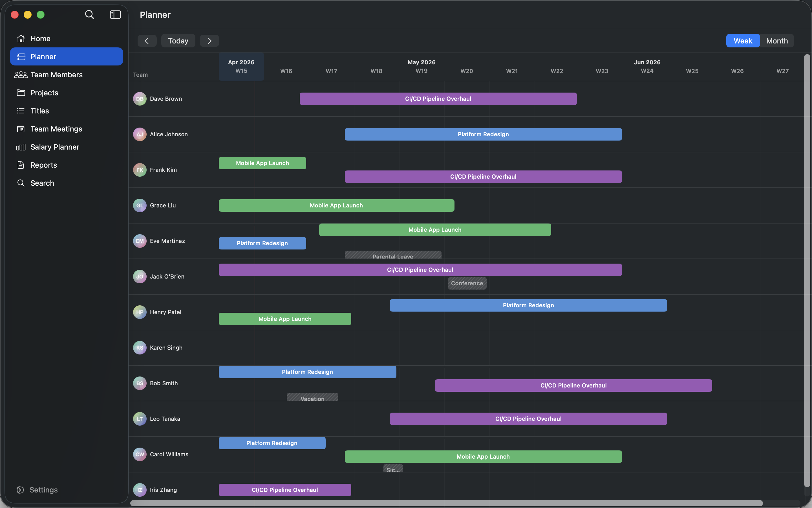Click the Projects folder icon
This screenshot has height=508, width=812.
click(21, 93)
